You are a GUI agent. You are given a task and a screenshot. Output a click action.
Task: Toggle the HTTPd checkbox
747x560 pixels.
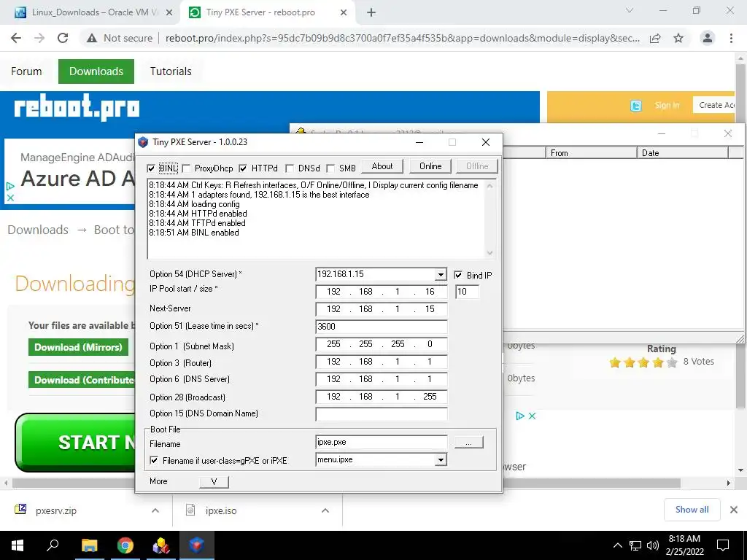[x=243, y=168]
